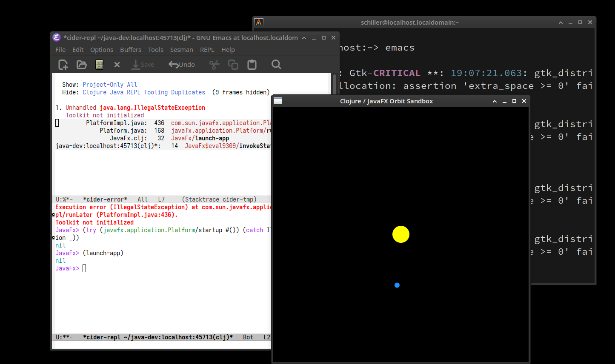Click the Orbit Sandbox window menu icon
The image size is (615, 364).
pos(278,101)
